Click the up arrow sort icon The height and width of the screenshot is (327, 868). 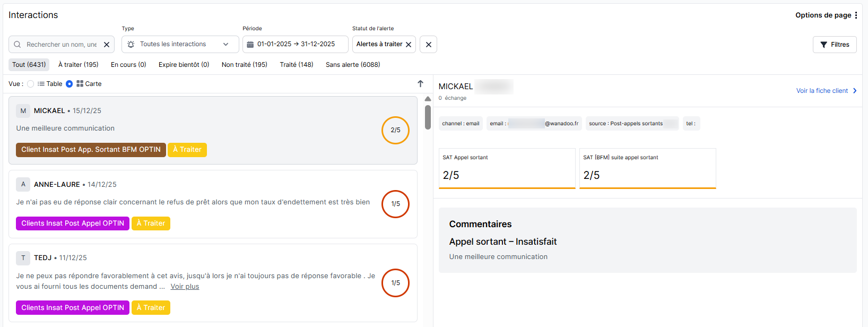coord(420,84)
